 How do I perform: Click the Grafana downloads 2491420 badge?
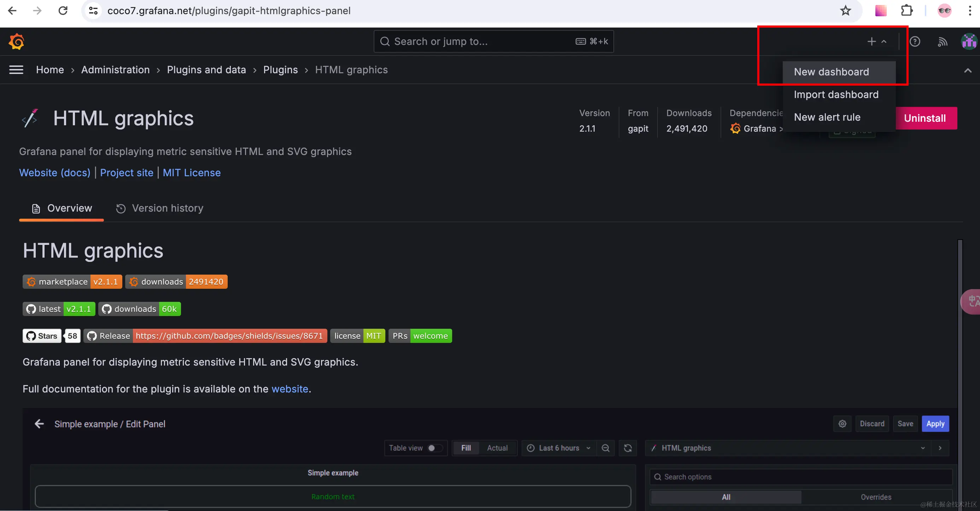(x=176, y=282)
